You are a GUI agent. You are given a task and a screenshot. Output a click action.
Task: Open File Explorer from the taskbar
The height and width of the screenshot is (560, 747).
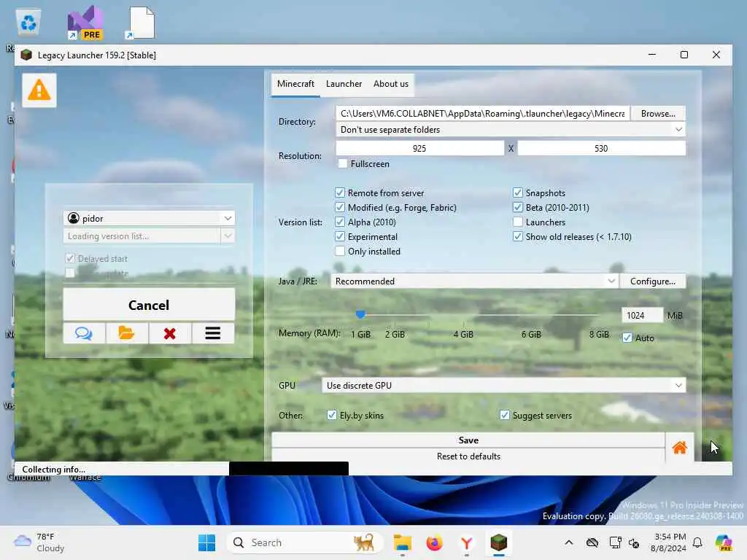point(403,542)
